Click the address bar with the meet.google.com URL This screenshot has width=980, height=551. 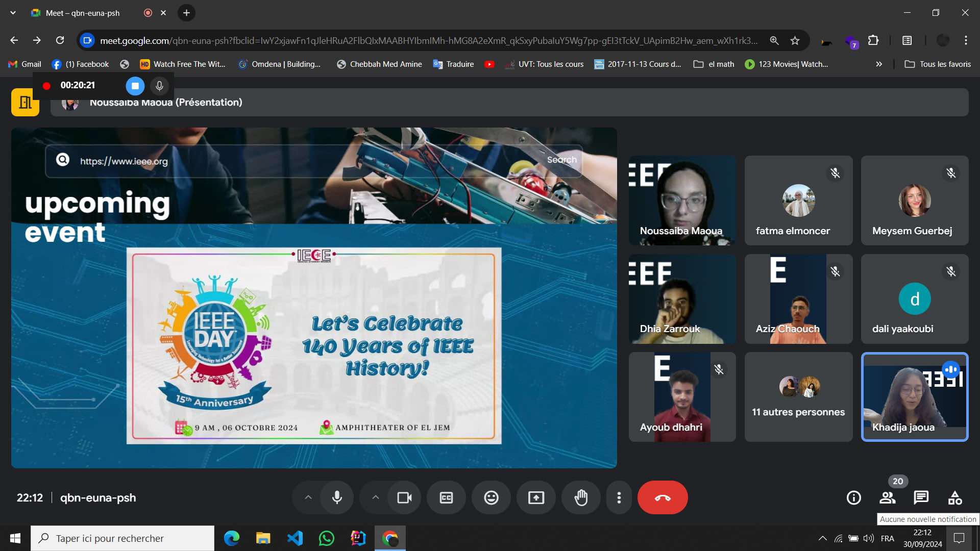[428, 40]
